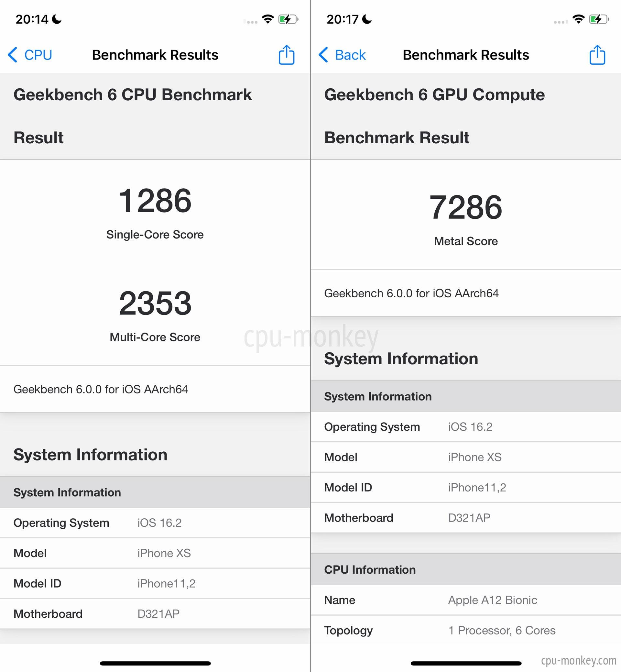Select the 1286 single-core score value
Image resolution: width=621 pixels, height=672 pixels.
point(155,201)
